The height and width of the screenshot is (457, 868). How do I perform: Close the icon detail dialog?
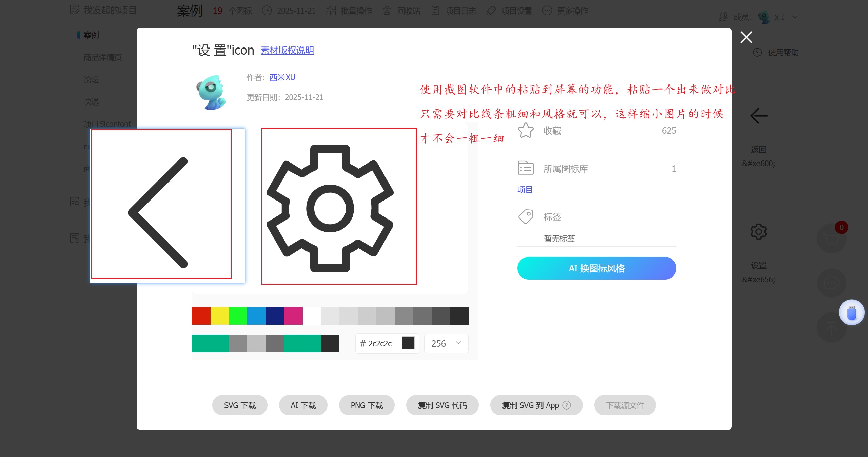[746, 37]
